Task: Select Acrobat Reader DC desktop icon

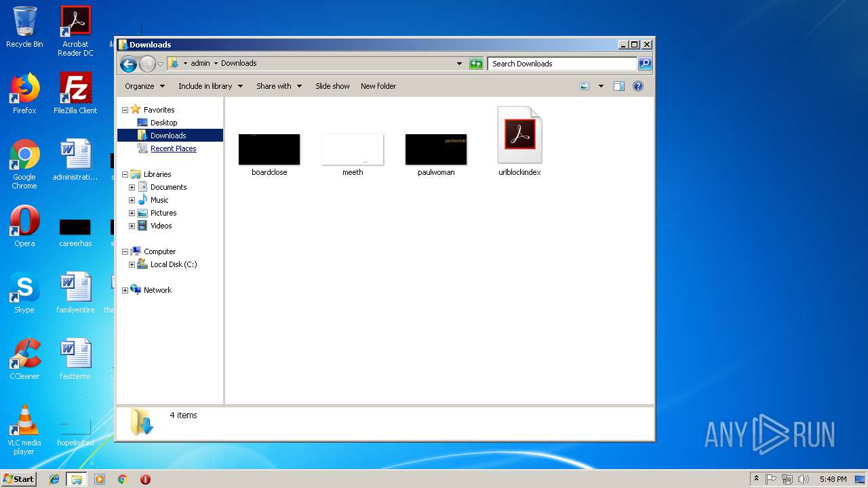Action: 75,31
